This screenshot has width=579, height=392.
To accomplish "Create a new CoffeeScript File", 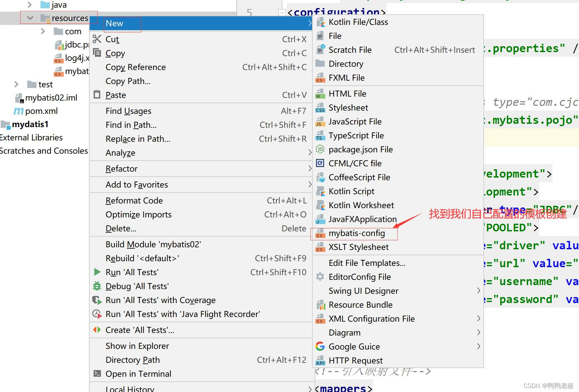I will click(359, 177).
